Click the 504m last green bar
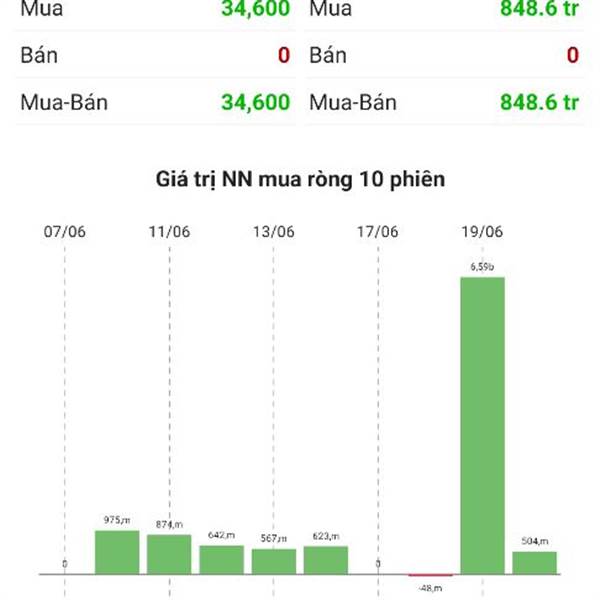The image size is (600, 600). [535, 563]
